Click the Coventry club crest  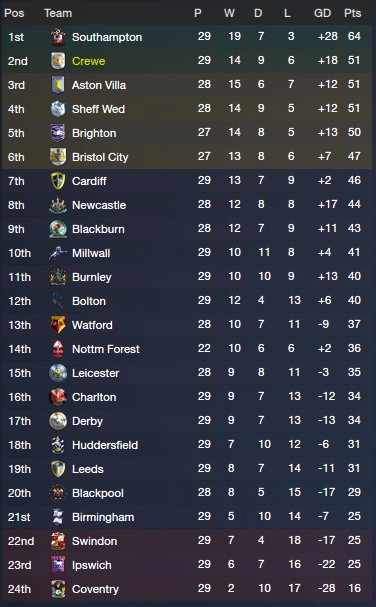[58, 589]
